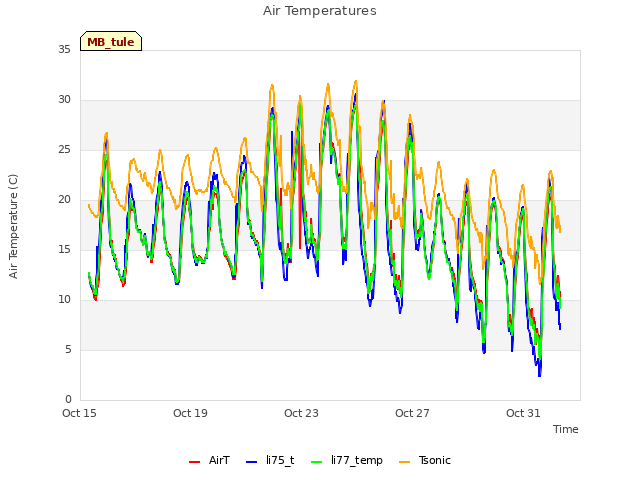Click the 10 y-axis tick label
The width and height of the screenshot is (640, 480).
point(64,300)
